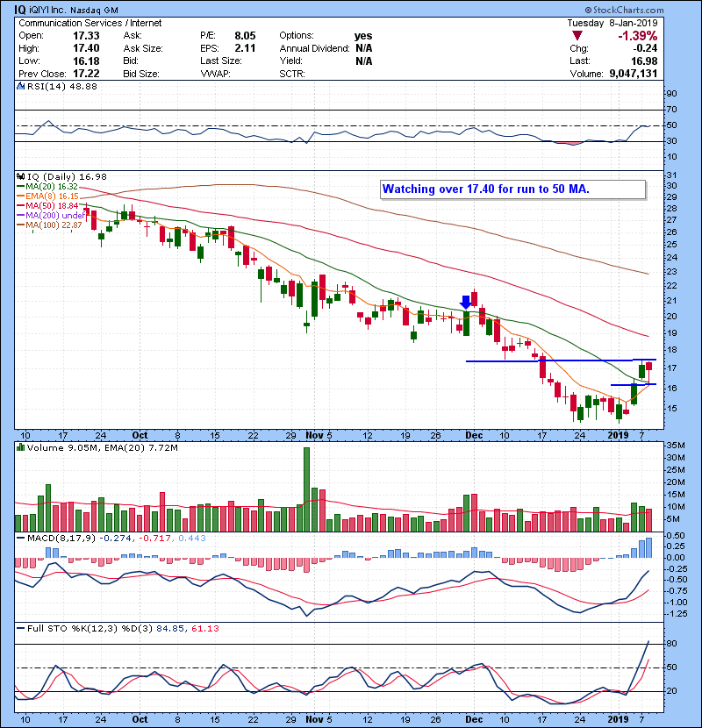702x728 pixels.
Task: Click the Ask Size label
Action: [143, 48]
